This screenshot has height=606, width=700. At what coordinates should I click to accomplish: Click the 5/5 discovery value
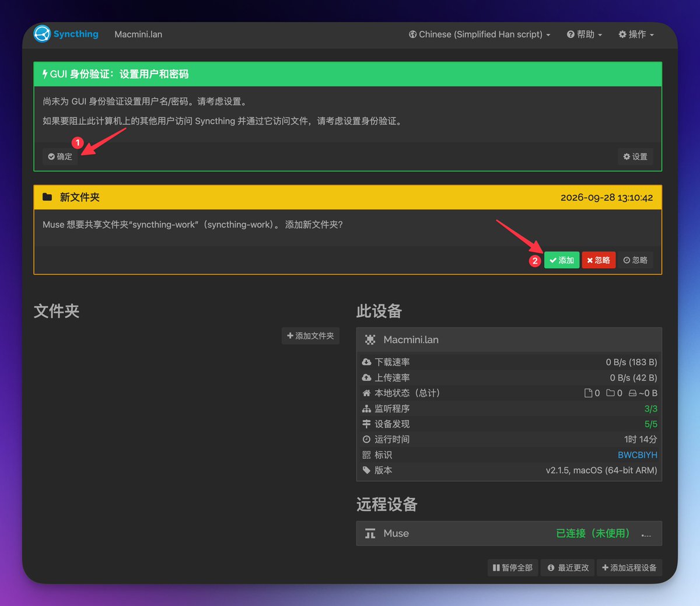(650, 424)
